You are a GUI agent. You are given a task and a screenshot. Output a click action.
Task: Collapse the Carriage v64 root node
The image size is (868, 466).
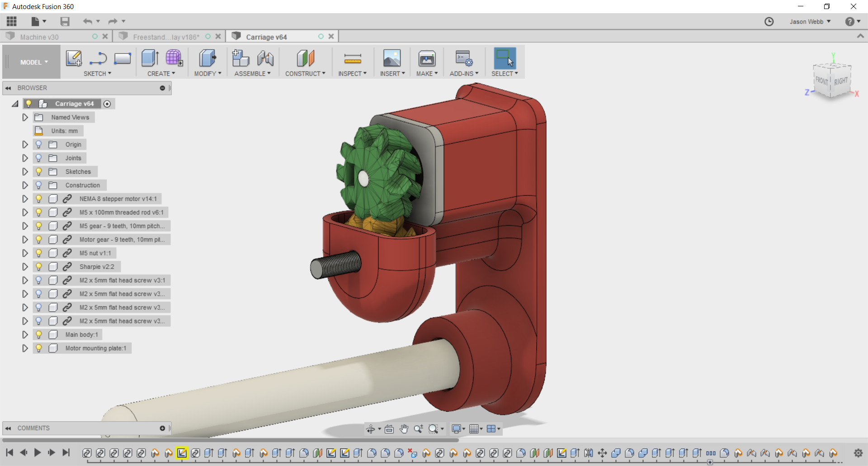(x=15, y=104)
